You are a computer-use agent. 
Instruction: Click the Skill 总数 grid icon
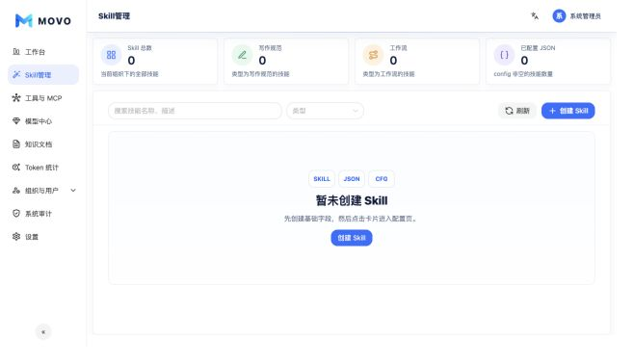[111, 55]
